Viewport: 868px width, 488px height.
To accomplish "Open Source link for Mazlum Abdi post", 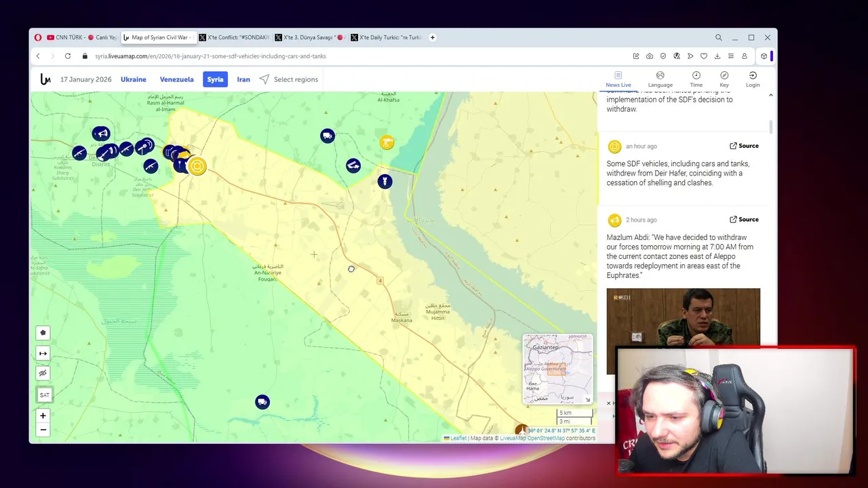I will (744, 220).
